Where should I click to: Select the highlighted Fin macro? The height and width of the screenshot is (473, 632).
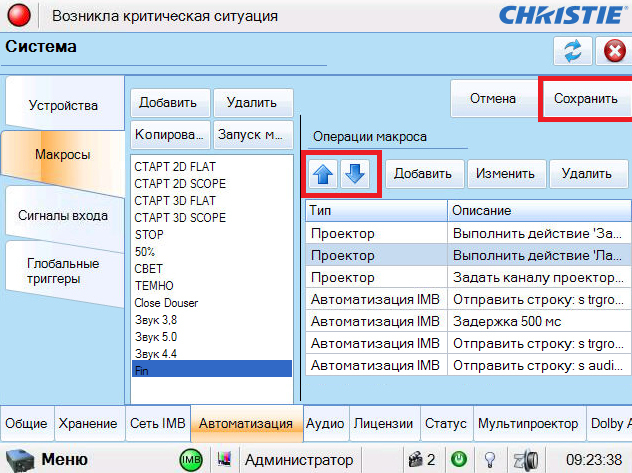click(212, 369)
